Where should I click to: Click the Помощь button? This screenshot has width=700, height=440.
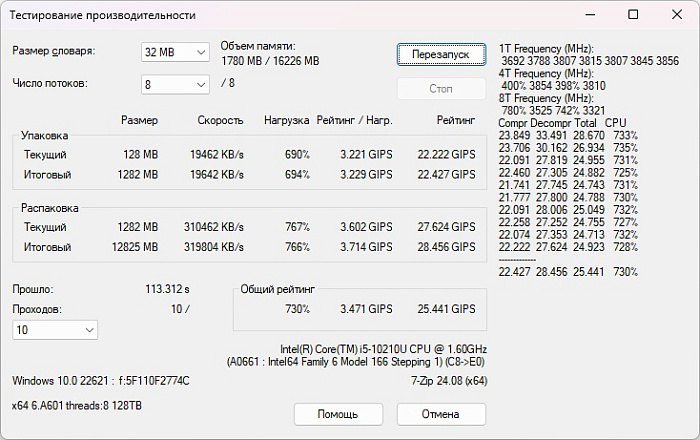(x=338, y=414)
